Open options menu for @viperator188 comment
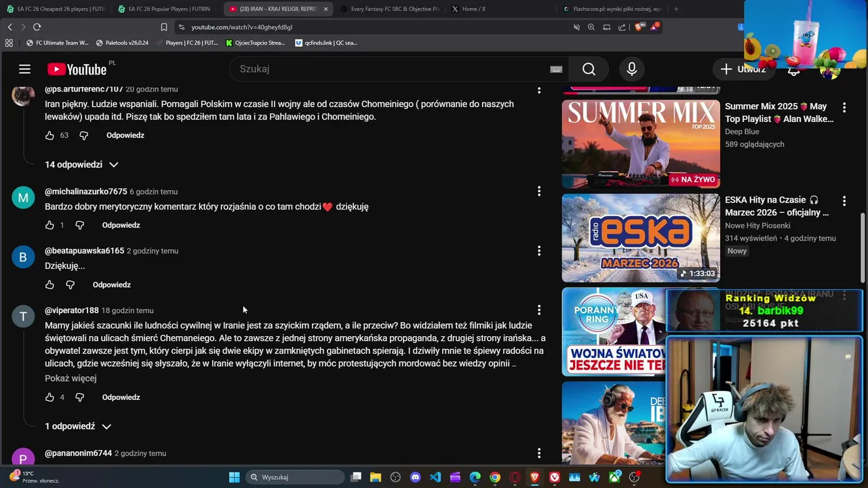 539,310
